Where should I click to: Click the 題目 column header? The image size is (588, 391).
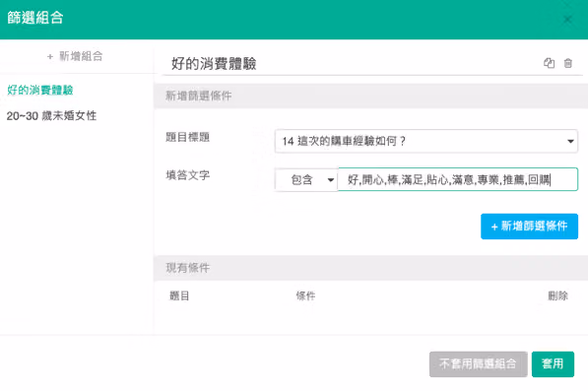[x=179, y=295]
